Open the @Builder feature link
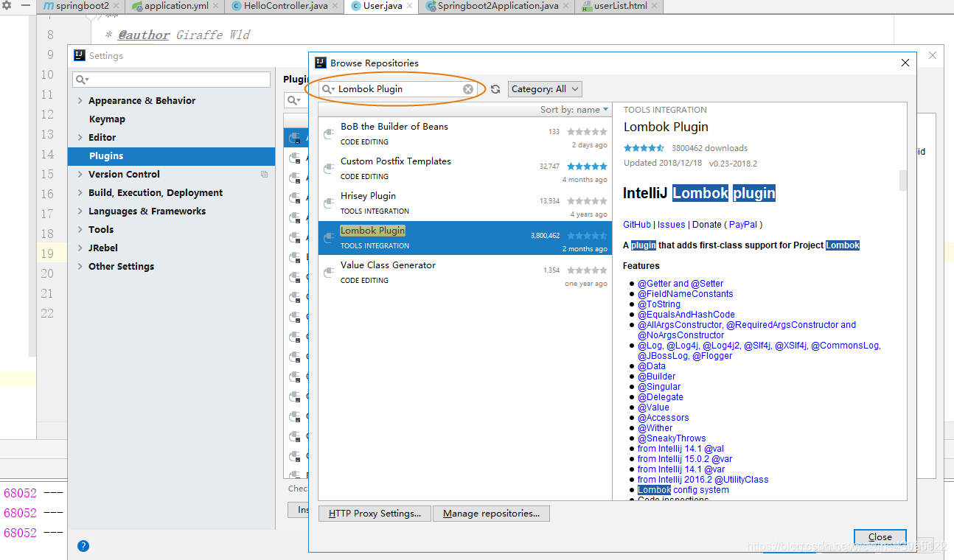The image size is (954, 560). [656, 377]
